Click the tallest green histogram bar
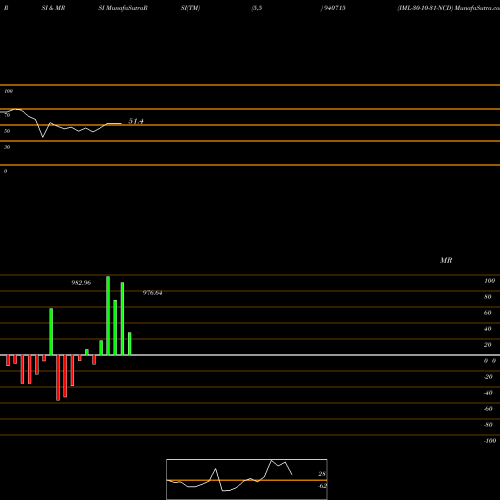Screen dimensions: 500x500 point(108,316)
